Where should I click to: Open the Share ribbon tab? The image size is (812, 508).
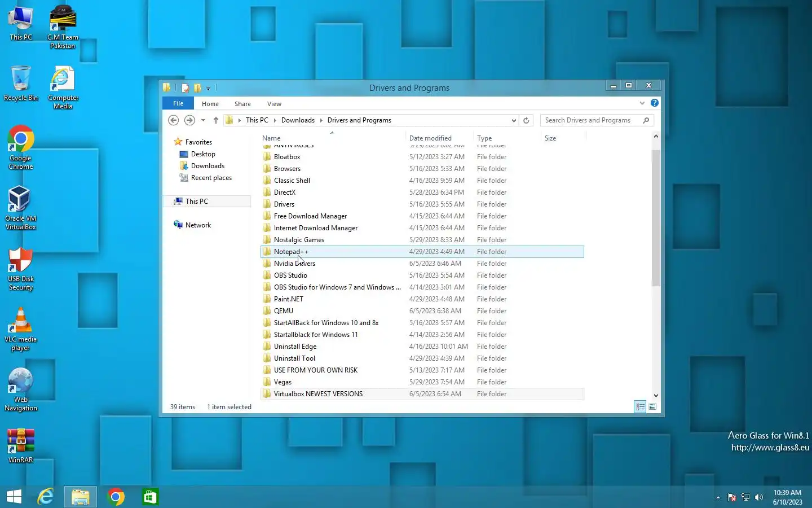243,104
